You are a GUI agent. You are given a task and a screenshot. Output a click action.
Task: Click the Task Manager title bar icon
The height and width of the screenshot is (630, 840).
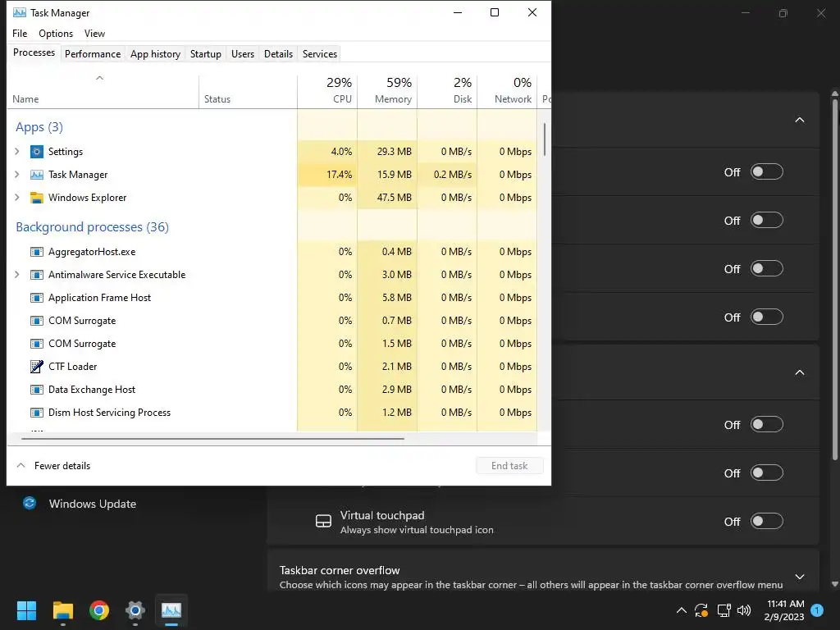[x=20, y=12]
